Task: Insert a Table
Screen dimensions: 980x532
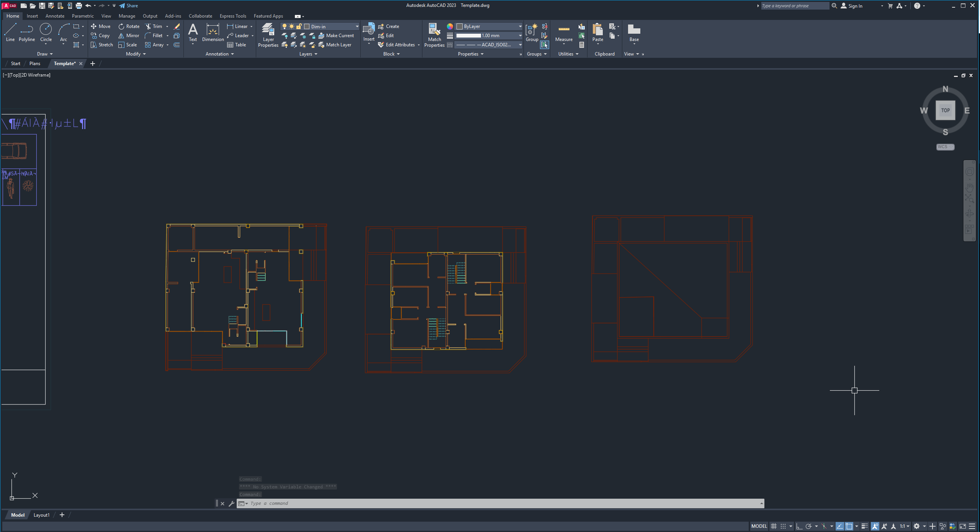Action: coord(237,45)
